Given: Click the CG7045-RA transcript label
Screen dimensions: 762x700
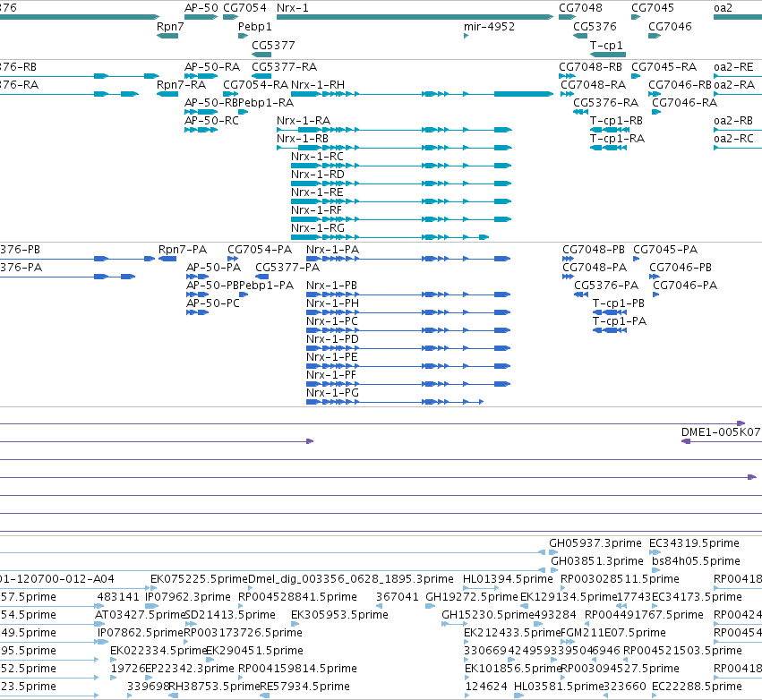Looking at the screenshot, I should pos(664,66).
